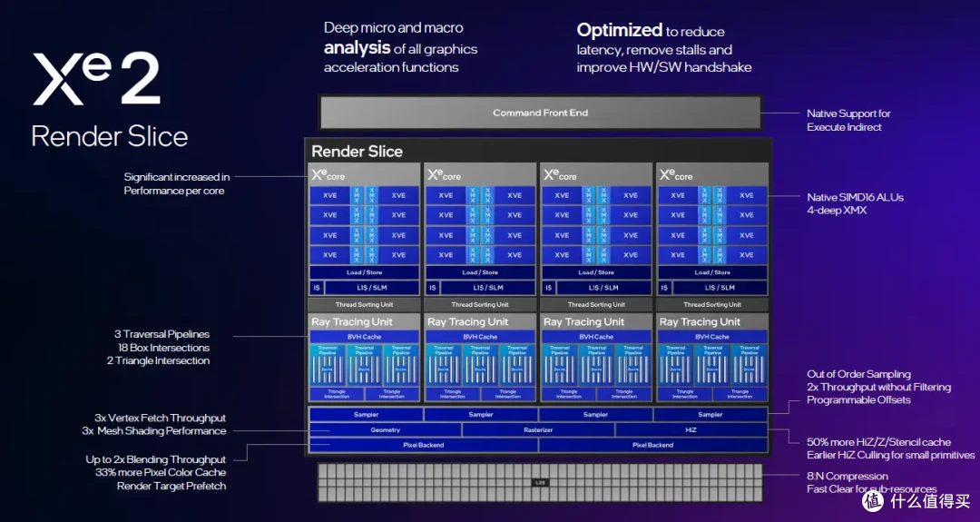Select the Xe2 logo
Image resolution: width=980 pixels, height=522 pixels.
[96, 79]
